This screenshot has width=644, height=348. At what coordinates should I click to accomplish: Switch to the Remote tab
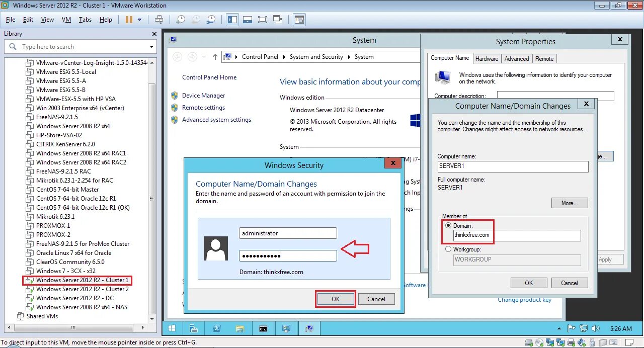[544, 59]
